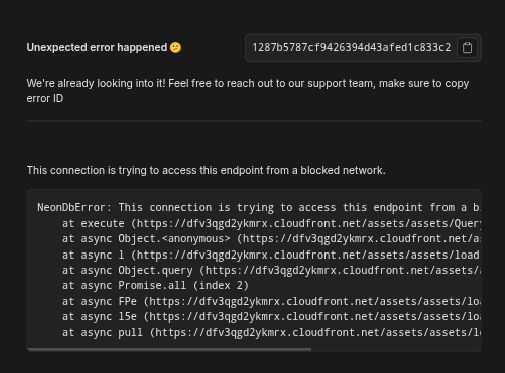Click the blocked network error message text
This screenshot has width=505, height=373.
point(206,170)
